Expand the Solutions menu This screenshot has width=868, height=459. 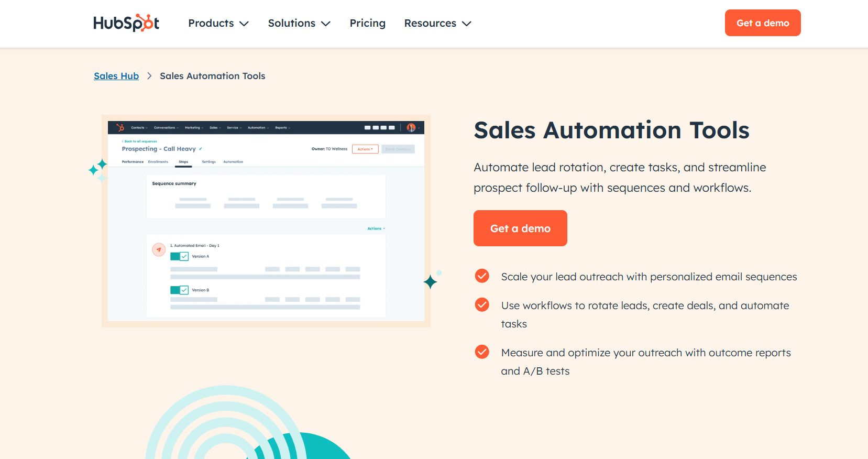pyautogui.click(x=299, y=23)
